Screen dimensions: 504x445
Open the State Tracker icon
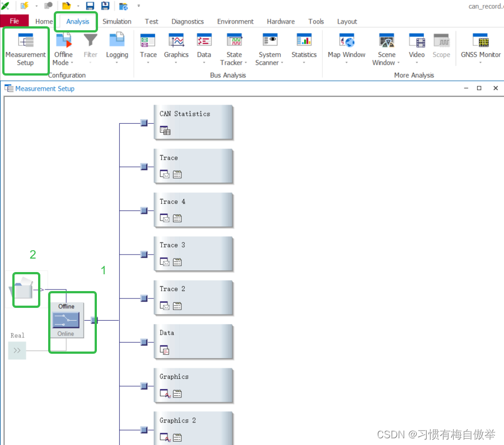234,40
